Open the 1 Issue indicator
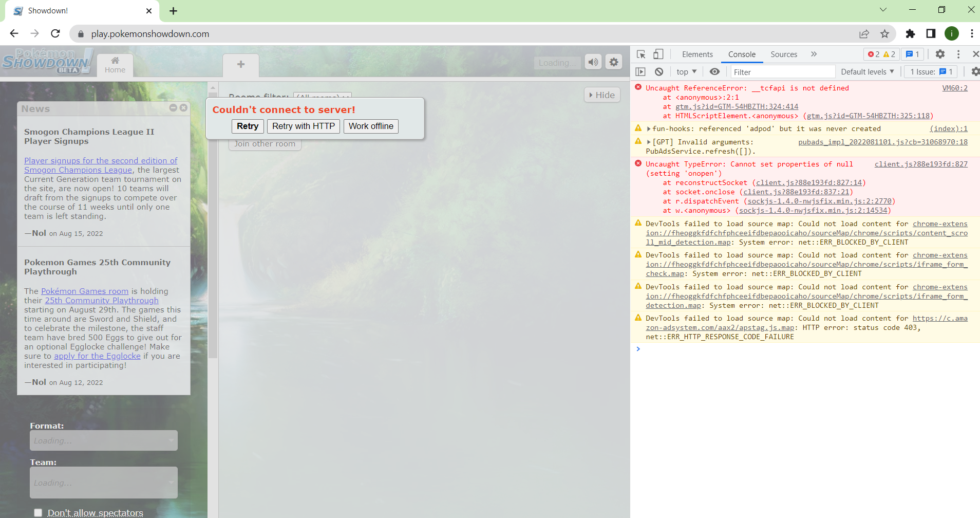Image resolution: width=980 pixels, height=518 pixels. point(931,72)
